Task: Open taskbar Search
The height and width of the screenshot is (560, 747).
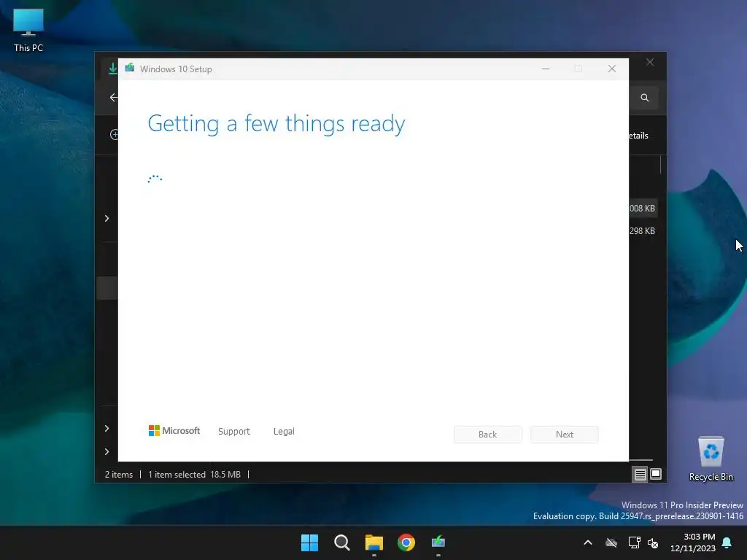Action: pos(341,542)
